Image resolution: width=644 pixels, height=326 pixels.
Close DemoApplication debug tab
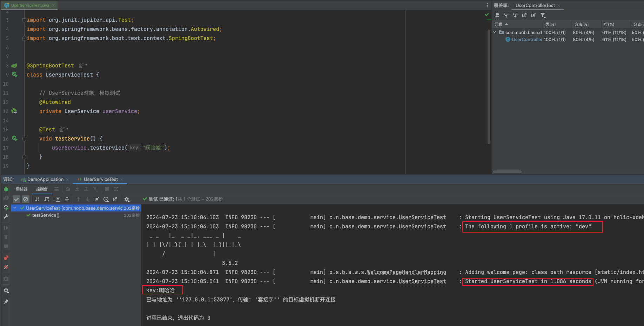click(x=67, y=180)
